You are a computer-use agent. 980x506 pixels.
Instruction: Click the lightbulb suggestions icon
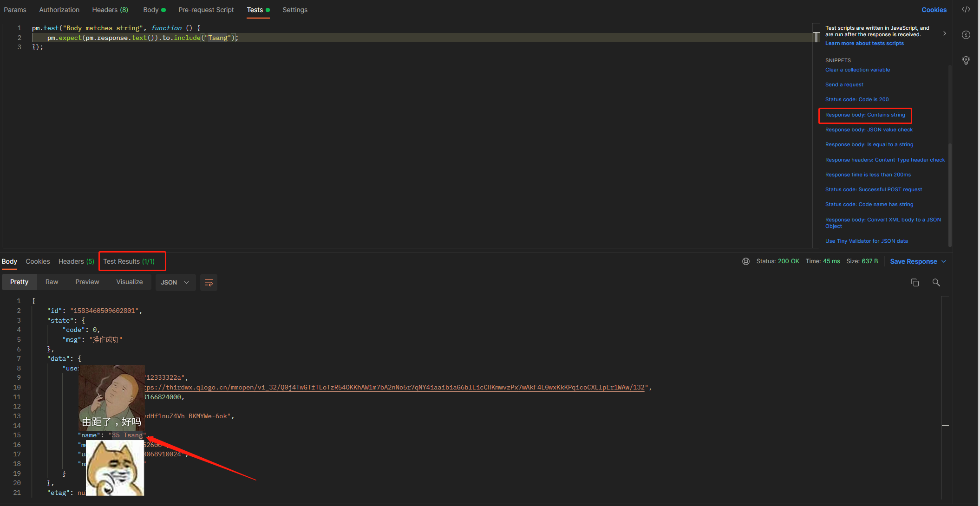click(x=966, y=60)
